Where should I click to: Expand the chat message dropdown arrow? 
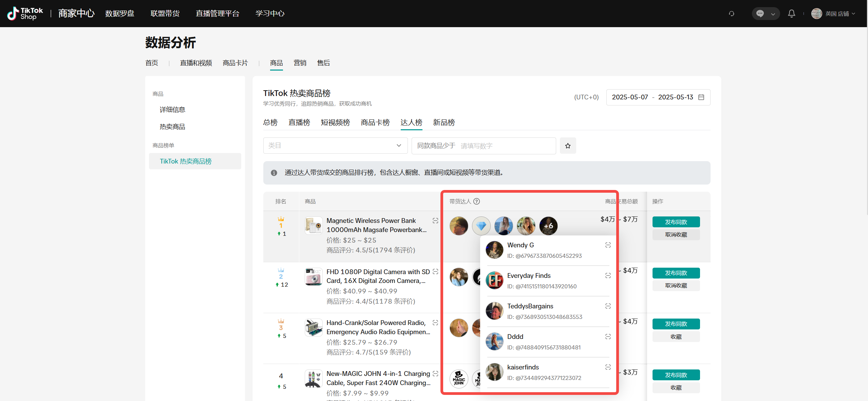[x=773, y=14]
